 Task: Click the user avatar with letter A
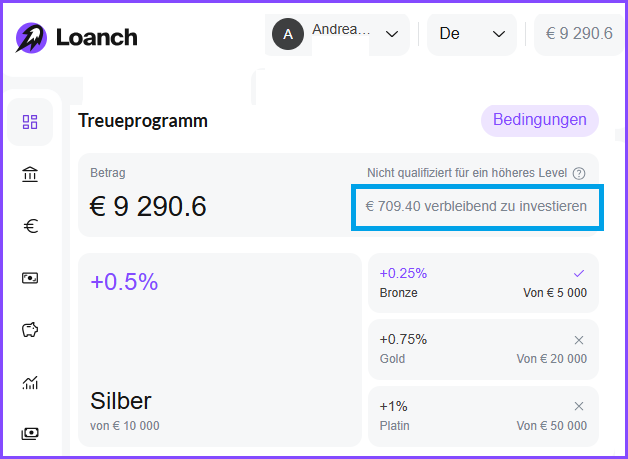coord(288,34)
